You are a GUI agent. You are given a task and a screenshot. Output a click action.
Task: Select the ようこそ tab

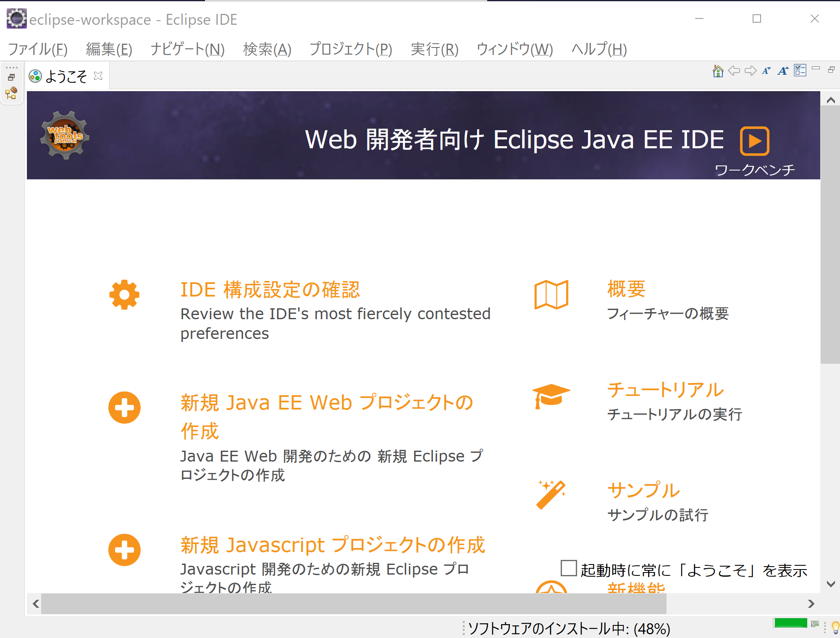point(66,76)
